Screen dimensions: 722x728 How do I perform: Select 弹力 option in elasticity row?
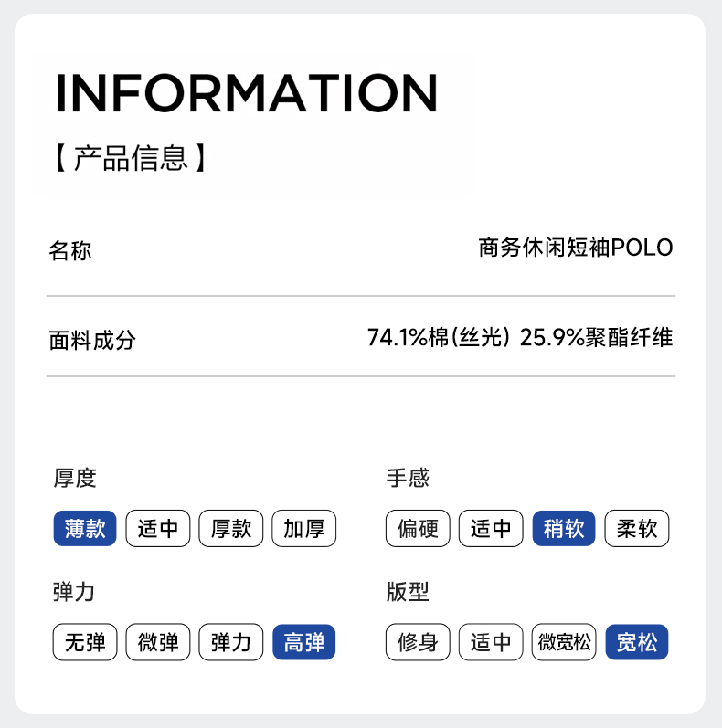tap(231, 642)
